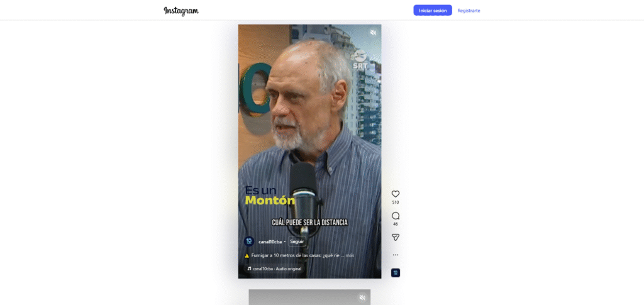
Task: Expand the caption with "más"
Action: pos(350,255)
